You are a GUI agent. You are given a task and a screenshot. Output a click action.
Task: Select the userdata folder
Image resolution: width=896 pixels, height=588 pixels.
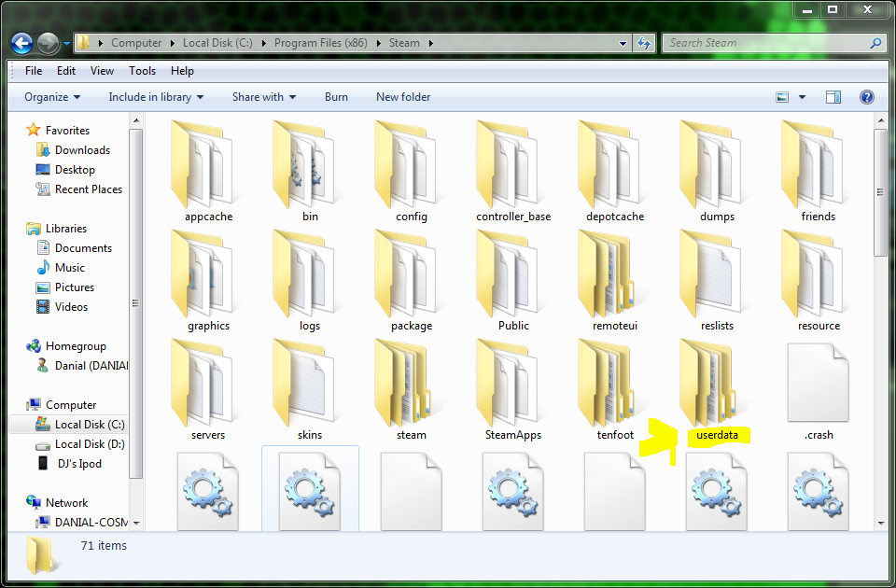pos(717,390)
